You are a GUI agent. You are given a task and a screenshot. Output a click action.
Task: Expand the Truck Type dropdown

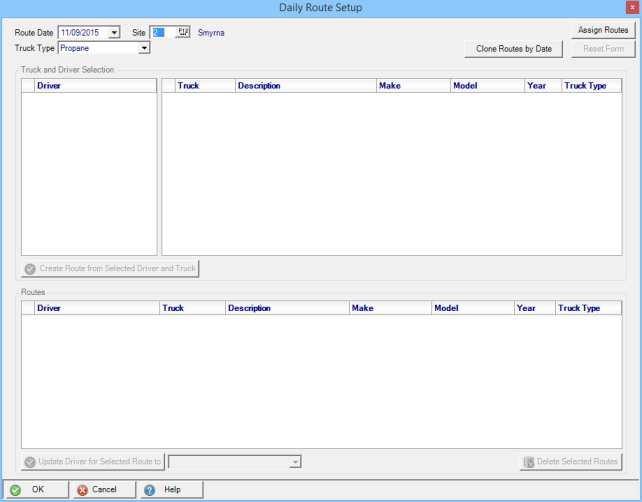144,47
